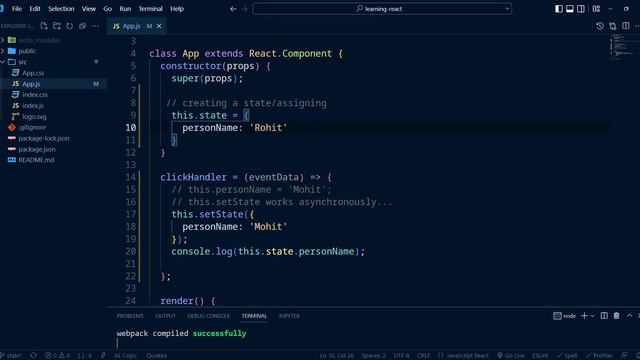Image resolution: width=640 pixels, height=360 pixels.
Task: Collapse all folders in Explorer
Action: point(82,26)
